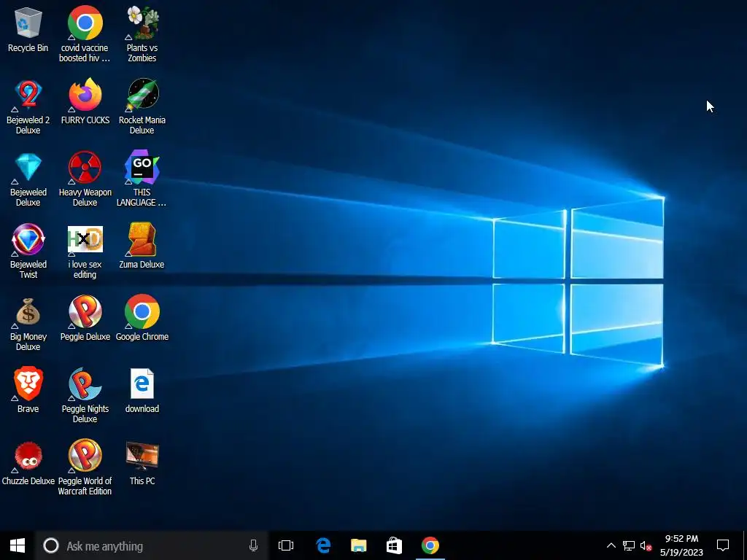This screenshot has height=560, width=747.
Task: Open the clock showing 9:52 PM
Action: click(682, 545)
